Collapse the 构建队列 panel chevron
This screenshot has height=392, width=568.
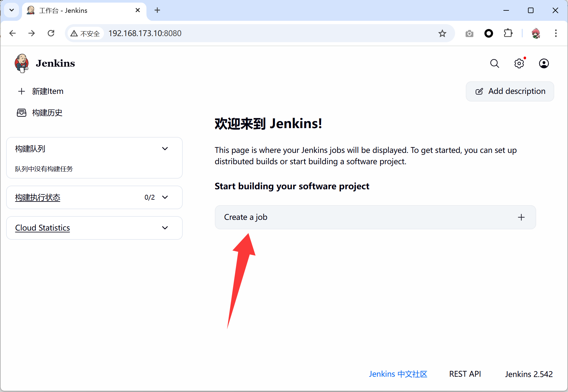[x=165, y=149]
